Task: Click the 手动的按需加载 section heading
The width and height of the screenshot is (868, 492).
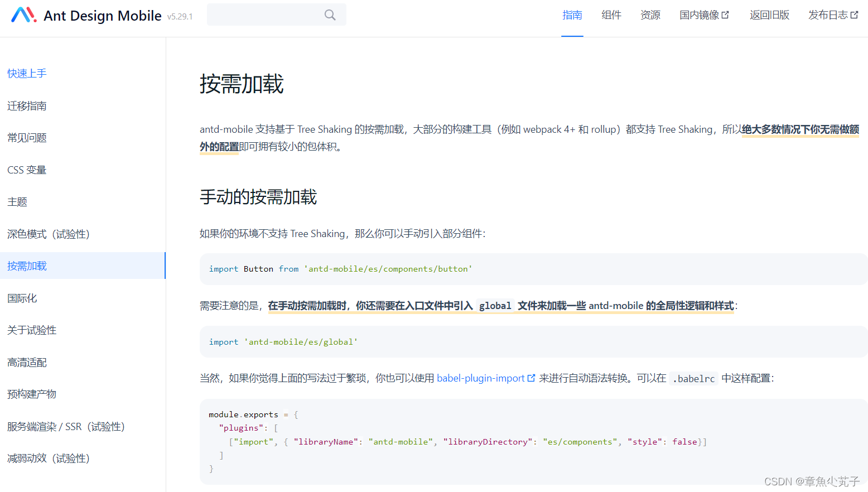Action: [x=258, y=197]
